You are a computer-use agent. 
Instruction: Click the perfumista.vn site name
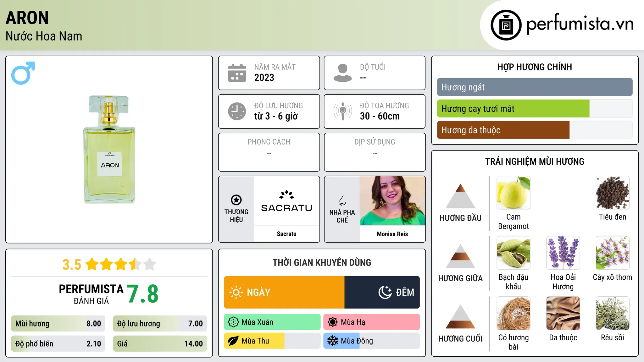(x=580, y=24)
